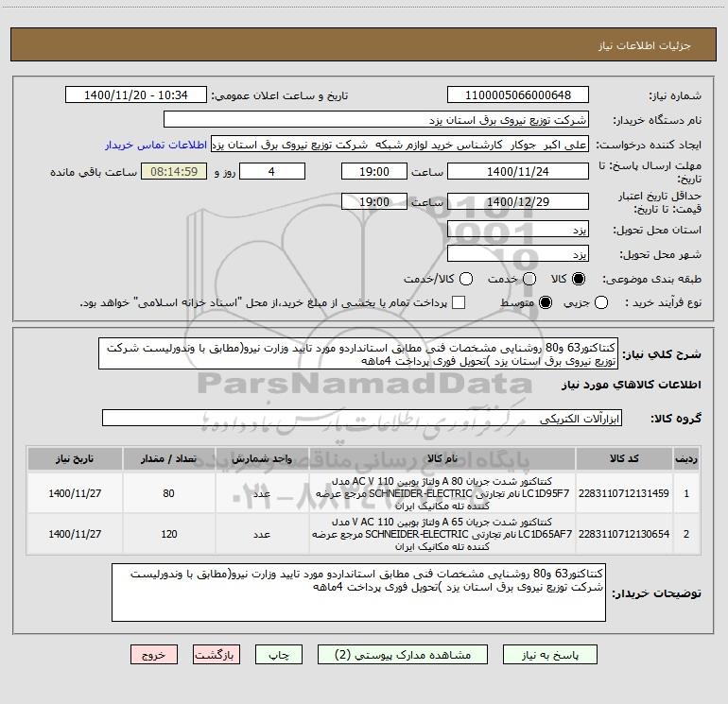This screenshot has width=728, height=704.
Task: Click the گروه کالا field ابزارآلات الکتریکی
Action: click(x=362, y=418)
